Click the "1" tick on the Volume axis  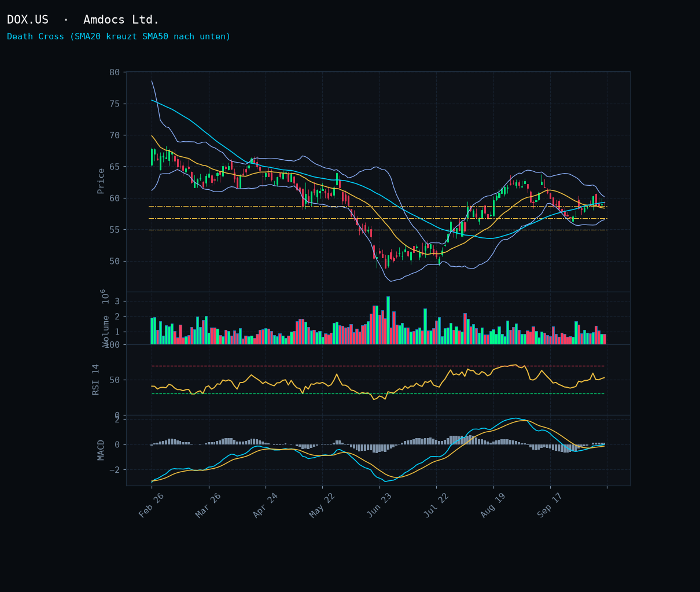click(117, 332)
